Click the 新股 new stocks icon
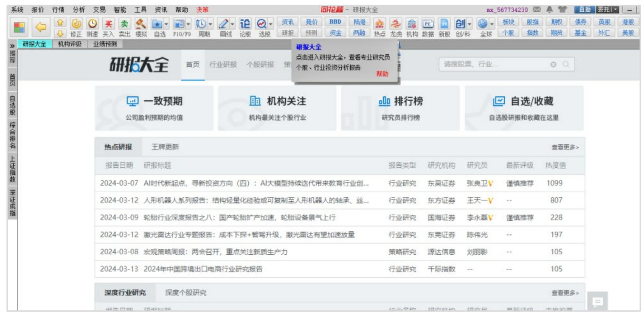Image resolution: width=644 pixels, height=318 pixels. 444,24
